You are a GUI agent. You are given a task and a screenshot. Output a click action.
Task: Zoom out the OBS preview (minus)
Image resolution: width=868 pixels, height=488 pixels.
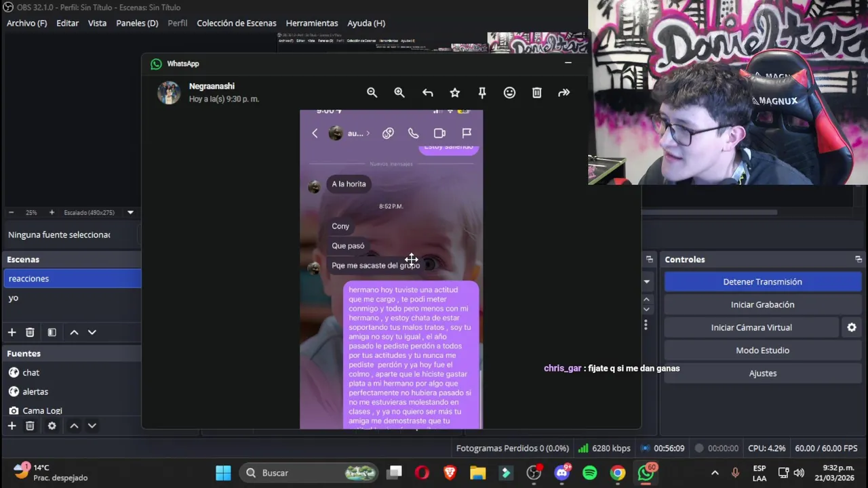tap(11, 212)
